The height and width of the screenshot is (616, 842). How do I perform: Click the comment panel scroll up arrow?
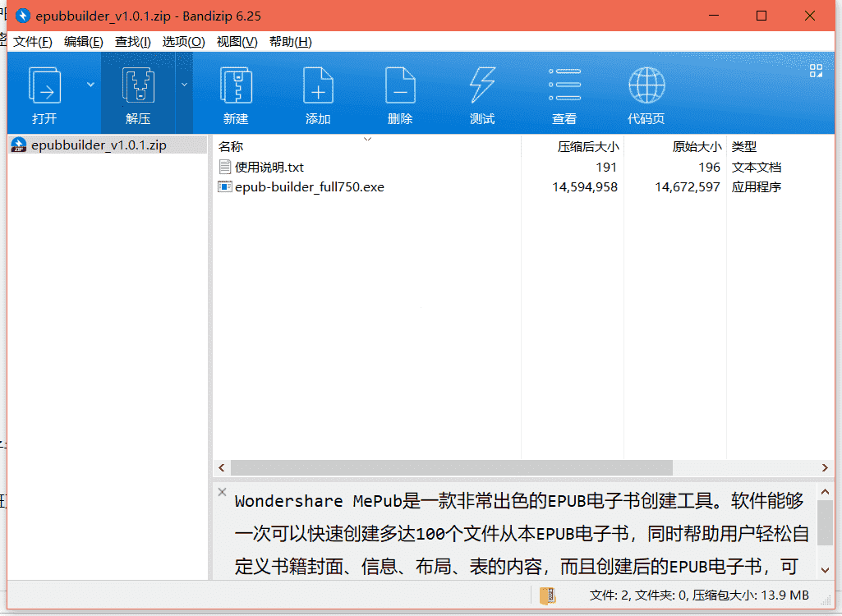tap(826, 491)
